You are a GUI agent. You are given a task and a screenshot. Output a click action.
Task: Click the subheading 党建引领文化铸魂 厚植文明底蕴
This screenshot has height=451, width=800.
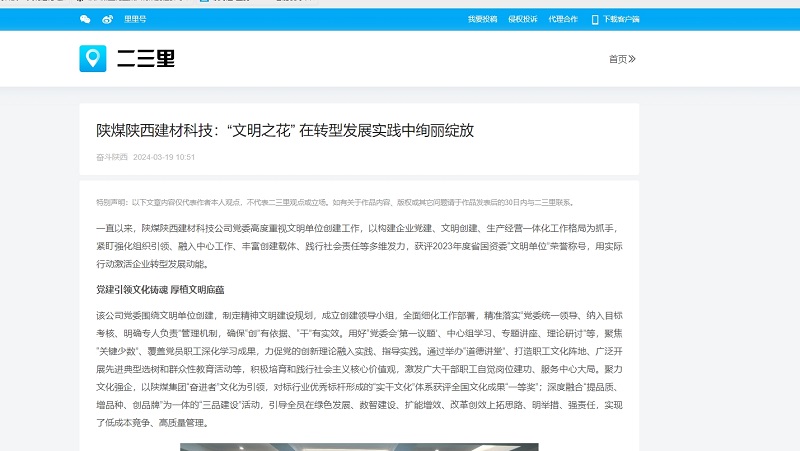tap(160, 290)
